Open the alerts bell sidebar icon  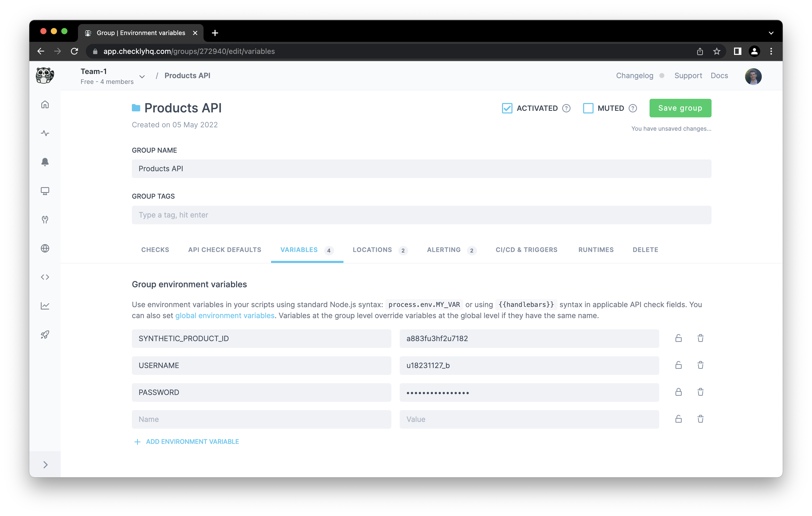click(45, 162)
